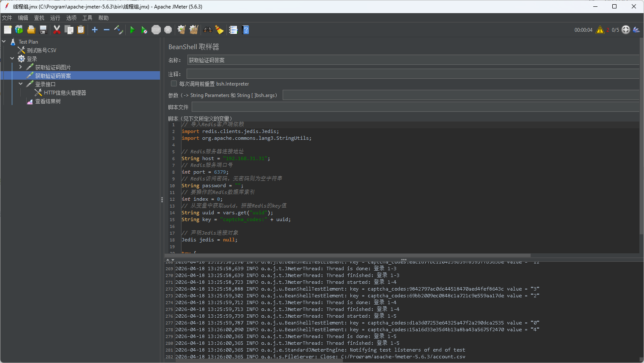Click the elapsed time 00:00:04 display

(x=583, y=30)
